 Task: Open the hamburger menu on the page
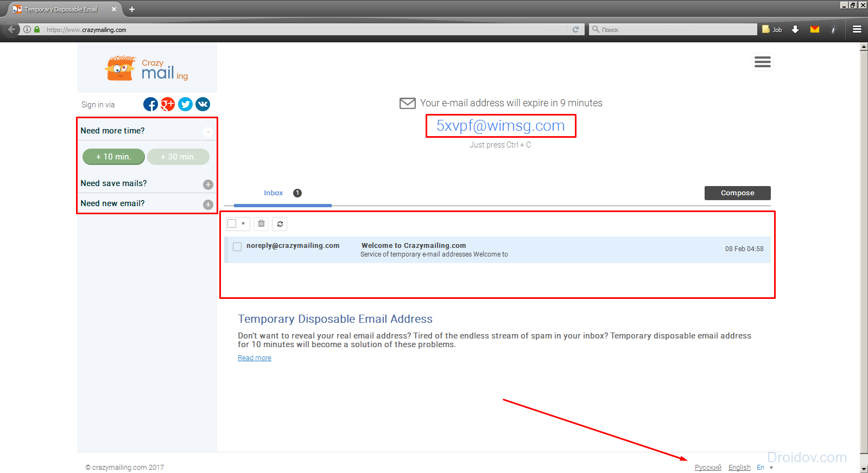click(763, 62)
